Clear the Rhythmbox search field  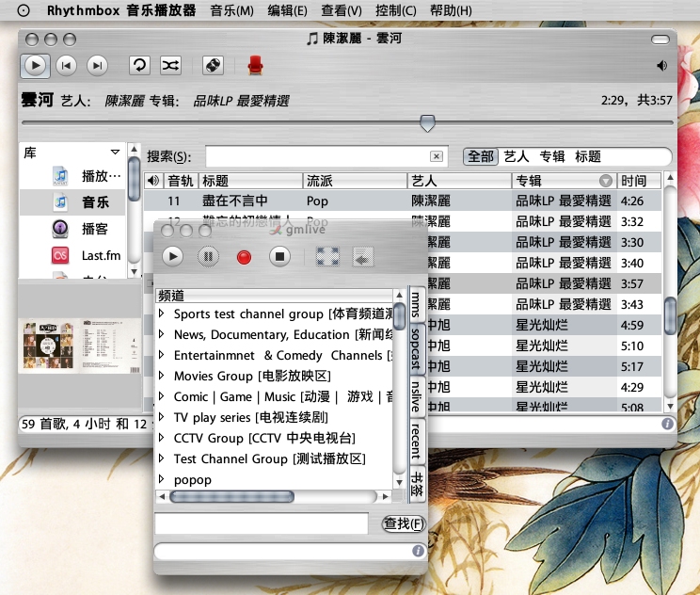point(437,156)
